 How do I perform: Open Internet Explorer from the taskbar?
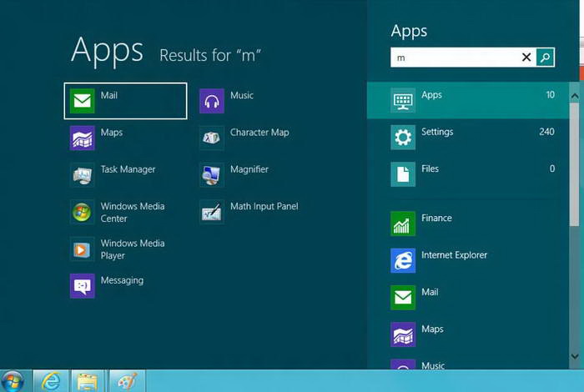tap(51, 381)
